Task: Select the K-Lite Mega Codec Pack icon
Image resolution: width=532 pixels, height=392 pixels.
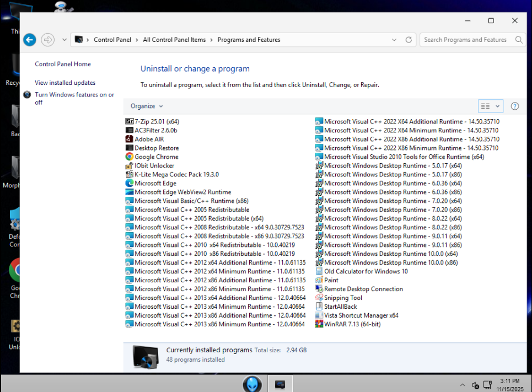Action: tap(129, 174)
